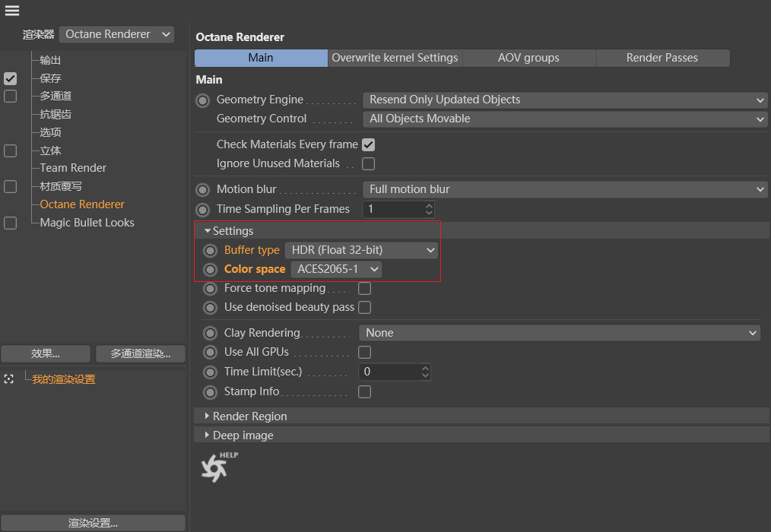Collapse the Settings section

[x=208, y=230]
